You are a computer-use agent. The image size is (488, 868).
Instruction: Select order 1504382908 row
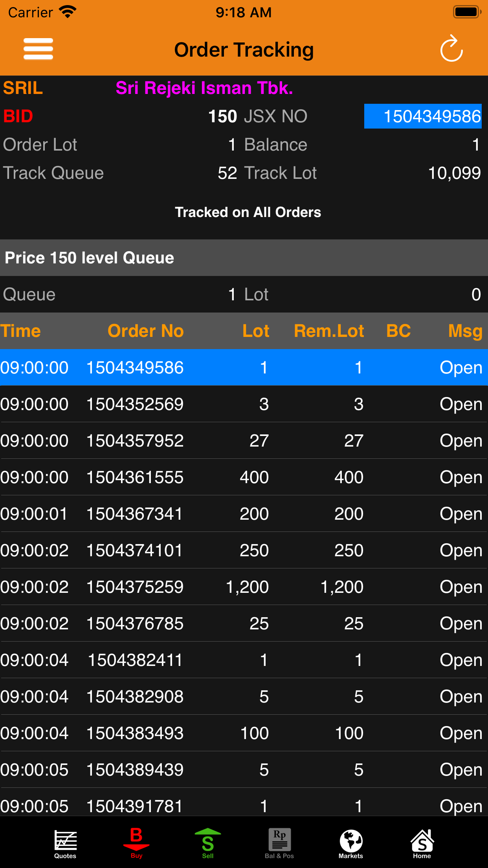[244, 697]
